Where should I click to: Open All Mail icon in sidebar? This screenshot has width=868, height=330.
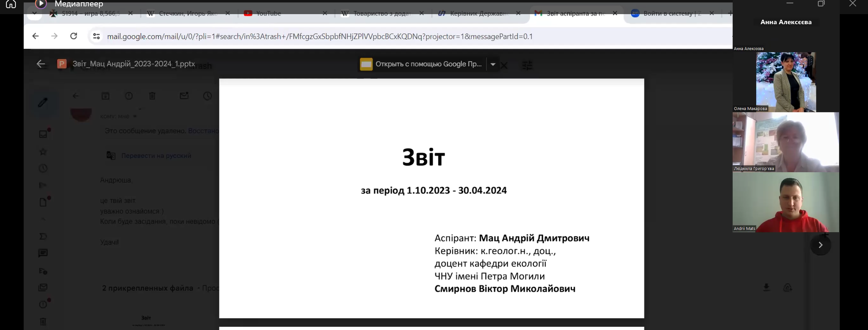pos(43,288)
